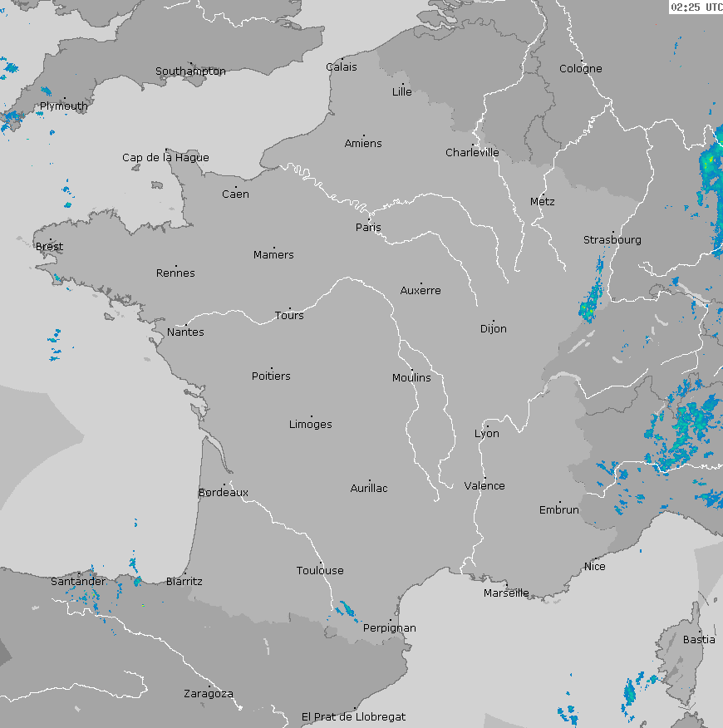Select Strasbourg on the map

pos(612,240)
